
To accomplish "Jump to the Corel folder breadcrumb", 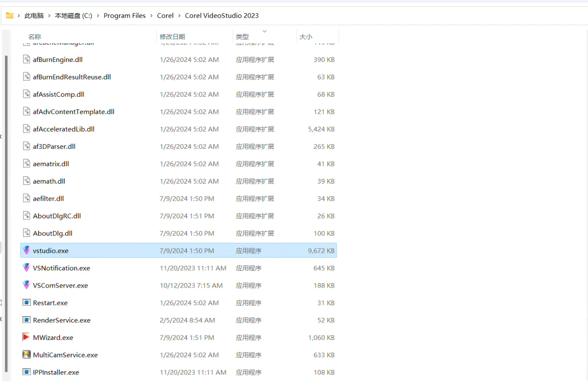I will tap(166, 15).
